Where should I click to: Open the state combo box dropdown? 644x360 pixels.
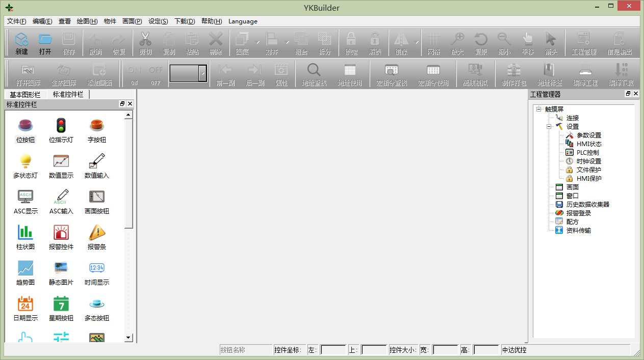click(x=202, y=73)
